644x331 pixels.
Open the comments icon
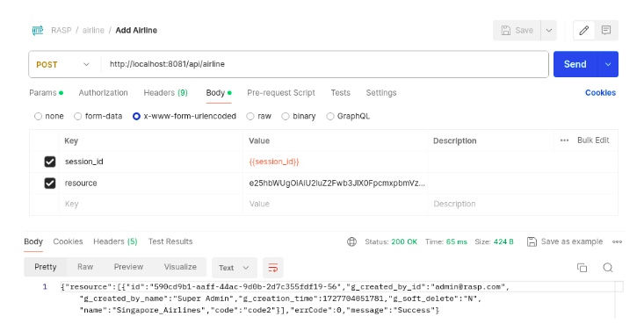[606, 31]
